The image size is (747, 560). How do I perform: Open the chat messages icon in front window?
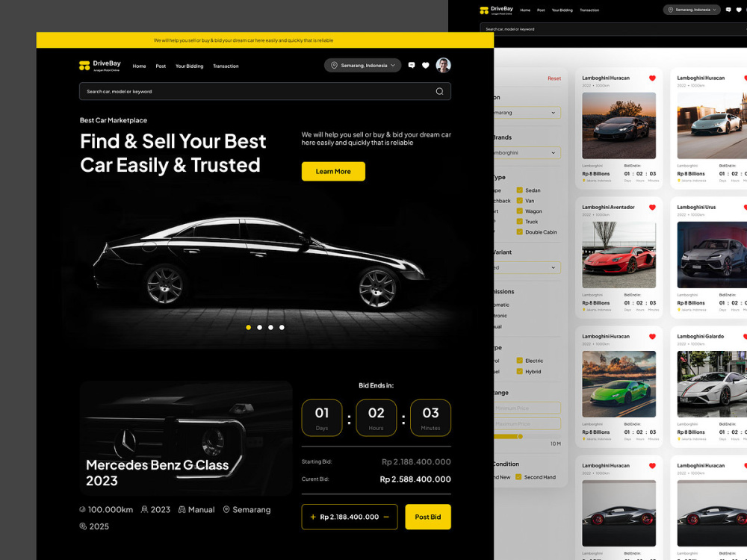pos(412,65)
